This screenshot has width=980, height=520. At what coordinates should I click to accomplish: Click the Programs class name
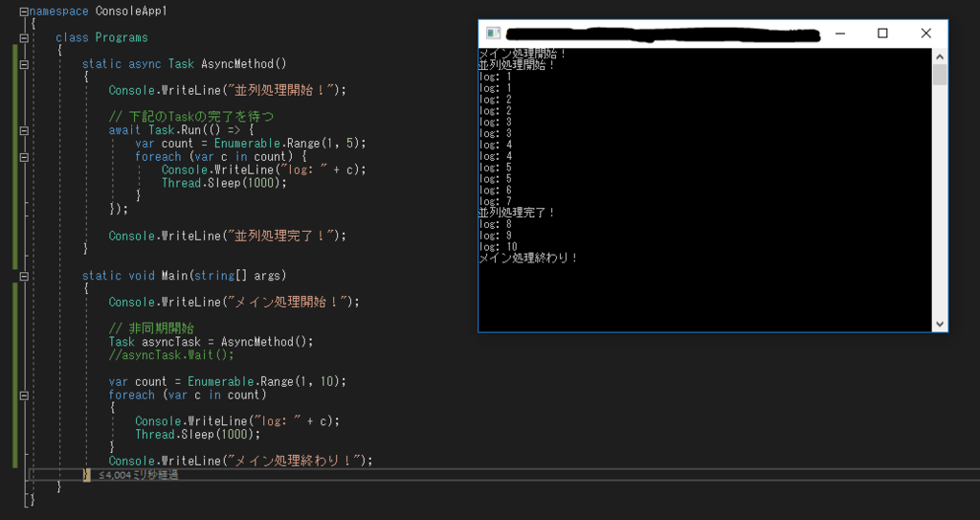coord(122,37)
